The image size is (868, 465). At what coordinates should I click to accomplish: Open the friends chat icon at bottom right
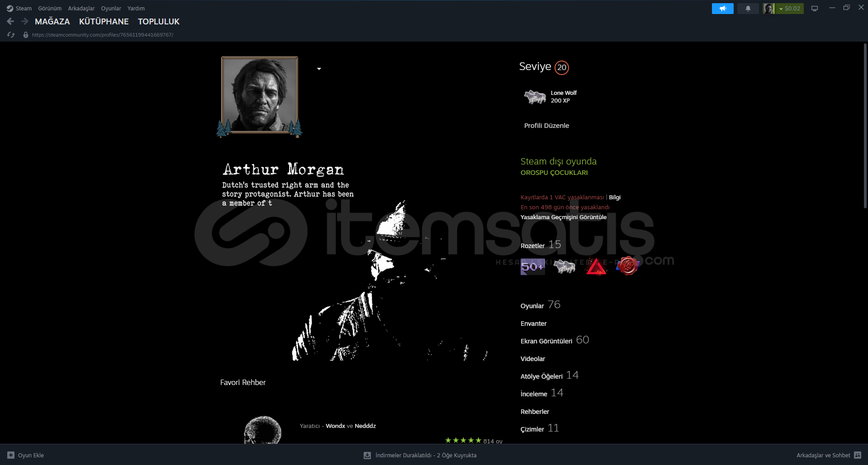pos(858,455)
